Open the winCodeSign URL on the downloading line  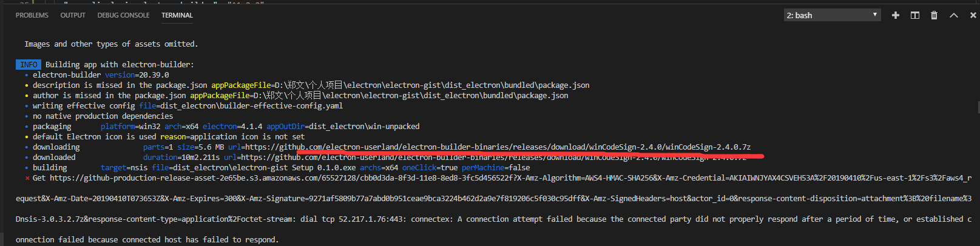point(498,147)
